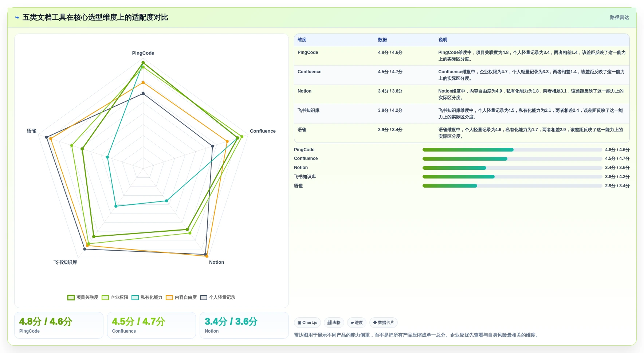Toggle the 内容自由度 legend swatch
Viewport: 644px width, 353px height.
point(169,298)
